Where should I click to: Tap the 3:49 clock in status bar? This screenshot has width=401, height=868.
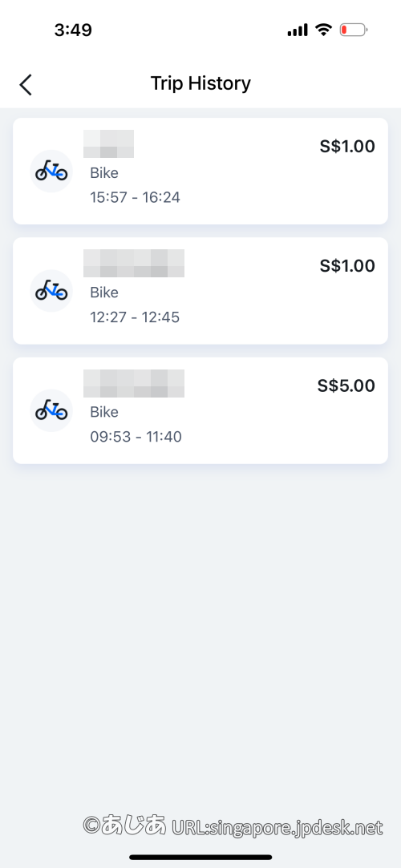tap(73, 30)
